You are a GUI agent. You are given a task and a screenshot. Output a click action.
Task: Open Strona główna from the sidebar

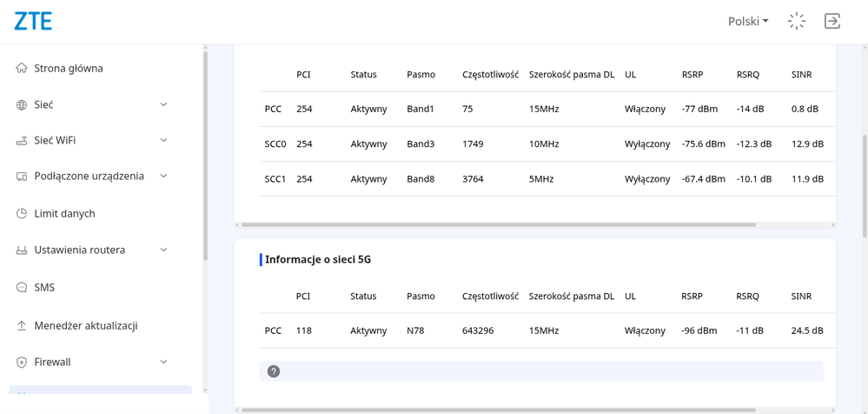coord(68,68)
